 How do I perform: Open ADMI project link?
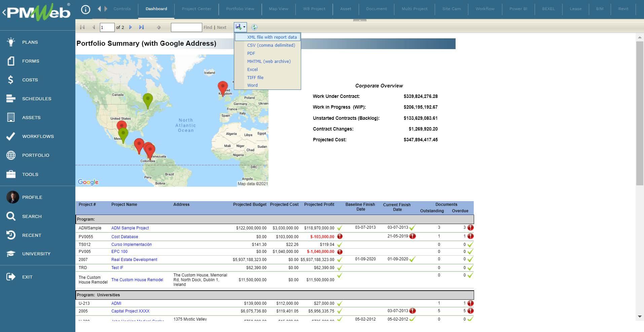[x=116, y=303]
